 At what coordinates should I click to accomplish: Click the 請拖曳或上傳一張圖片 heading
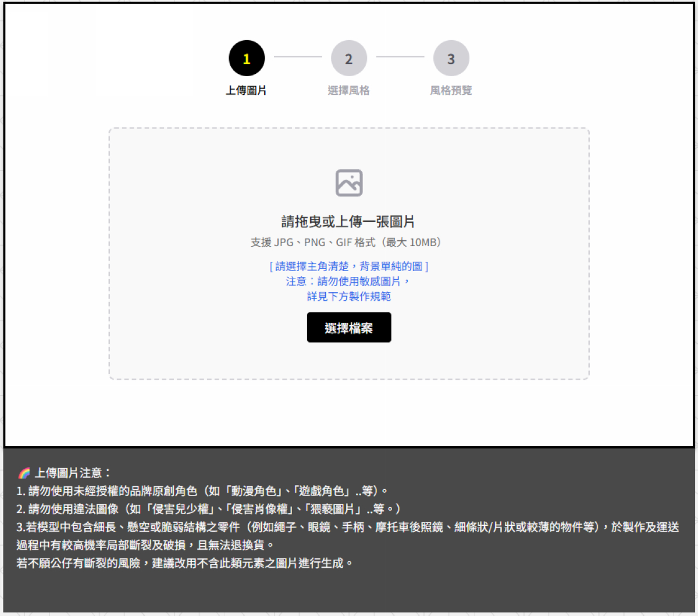click(349, 222)
